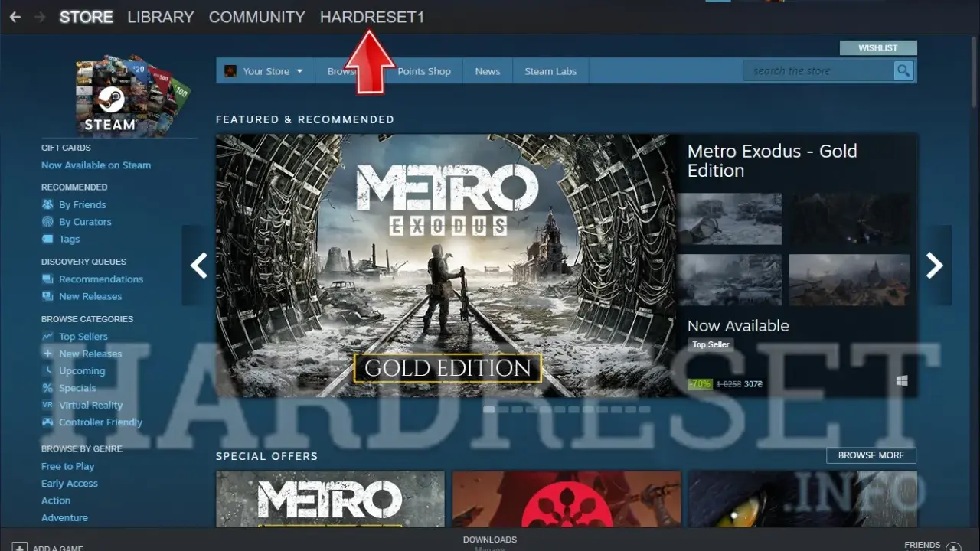The width and height of the screenshot is (980, 551).
Task: Click the magnifier search icon
Action: tap(903, 71)
